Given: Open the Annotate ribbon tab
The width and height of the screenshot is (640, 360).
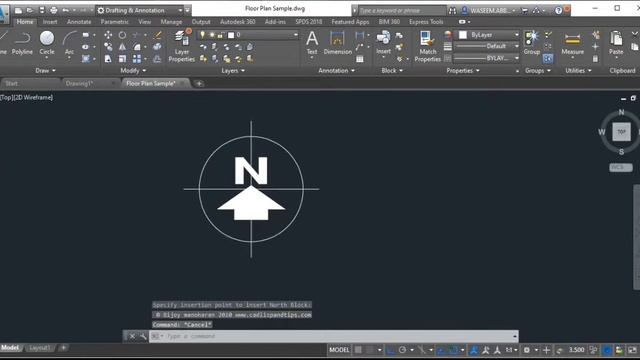Looking at the screenshot, I should pyautogui.click(x=79, y=22).
